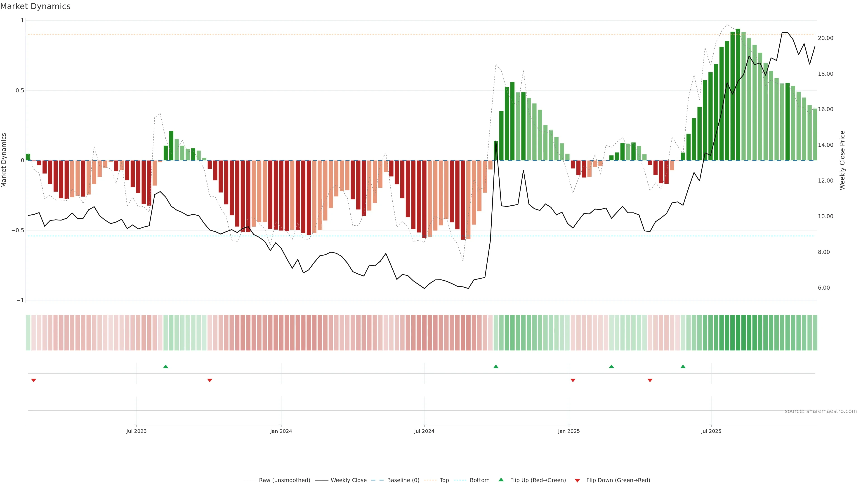The image size is (868, 488).
Task: Click the darkest green heatmap strip cell
Action: [x=738, y=332]
